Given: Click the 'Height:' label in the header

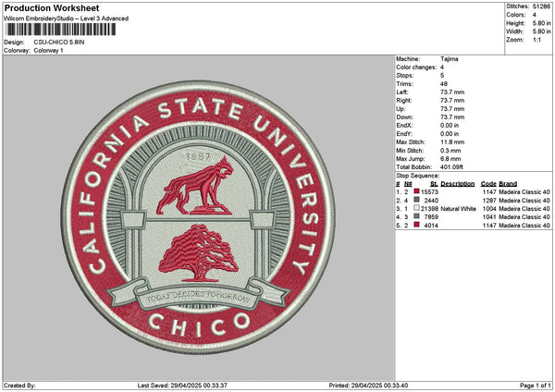Looking at the screenshot, I should [516, 23].
